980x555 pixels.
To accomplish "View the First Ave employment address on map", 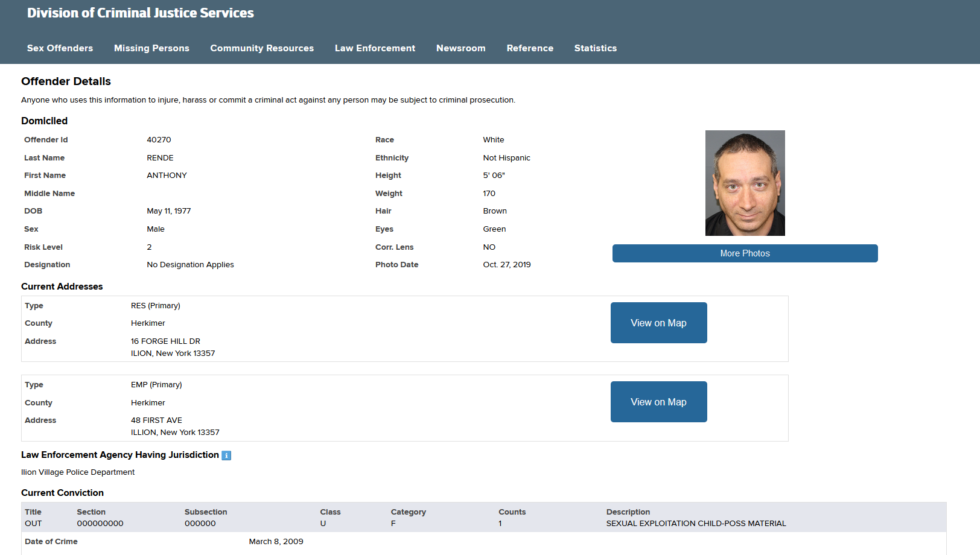I will tap(658, 402).
